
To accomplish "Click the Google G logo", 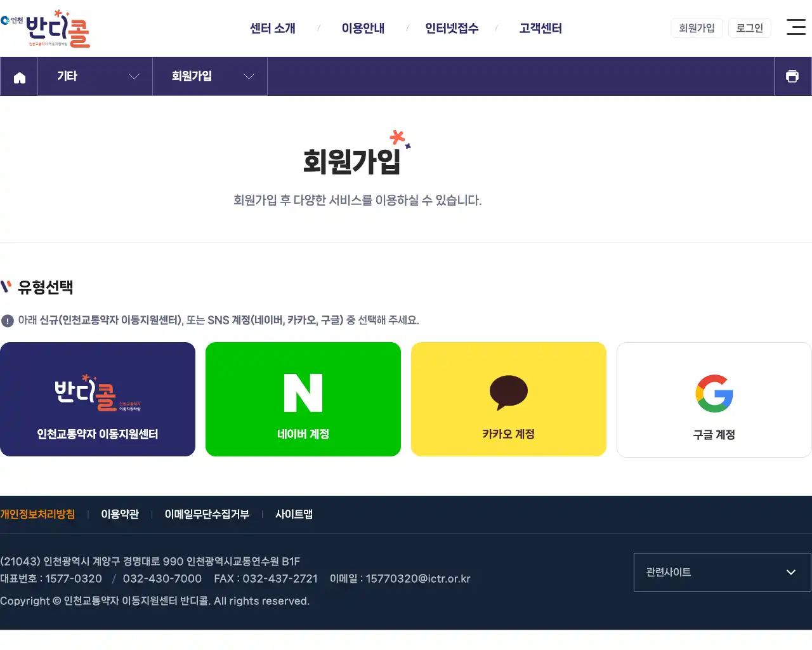I will [x=714, y=394].
